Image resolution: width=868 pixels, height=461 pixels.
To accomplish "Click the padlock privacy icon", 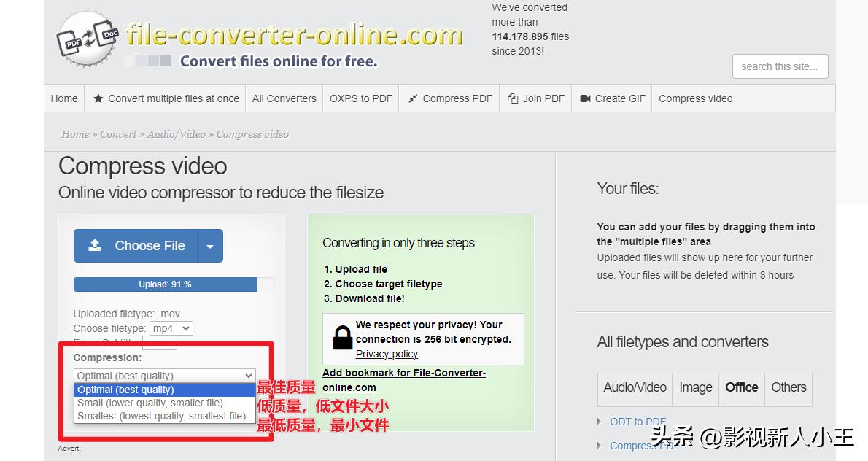I will 342,337.
